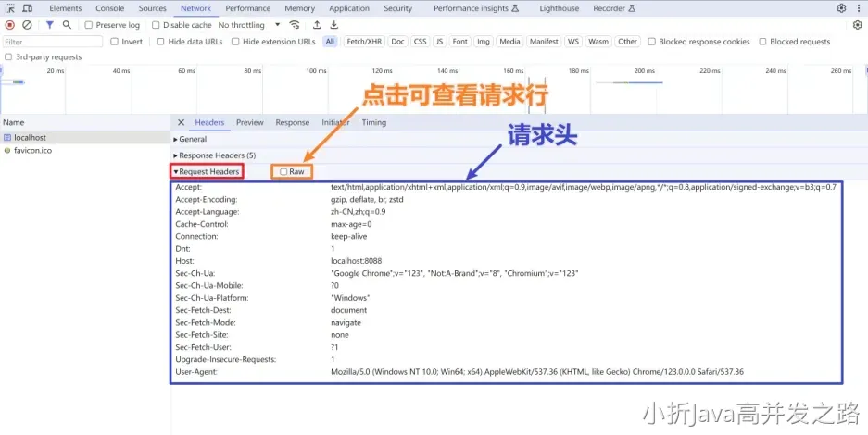Screen dimensions: 868x435
Task: Switch to the Console panel tab
Action: [109, 8]
